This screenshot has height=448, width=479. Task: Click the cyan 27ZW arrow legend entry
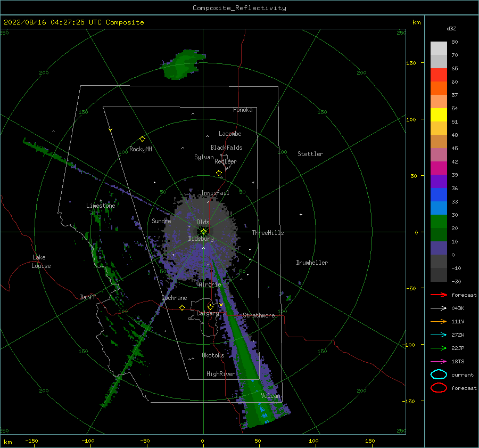tap(439, 335)
